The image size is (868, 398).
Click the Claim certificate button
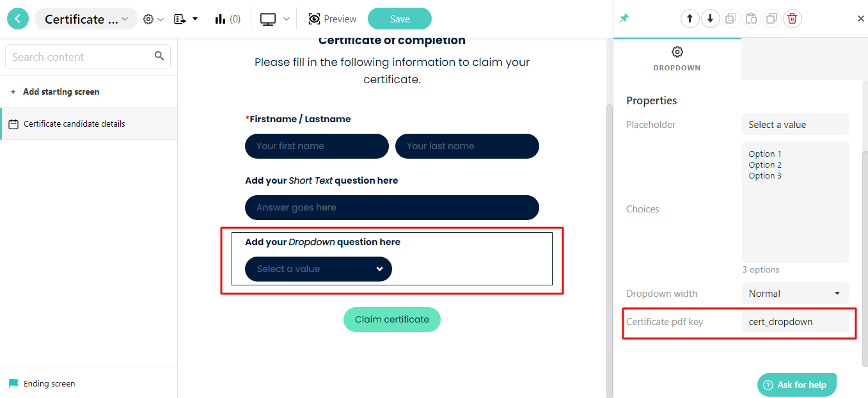point(391,319)
